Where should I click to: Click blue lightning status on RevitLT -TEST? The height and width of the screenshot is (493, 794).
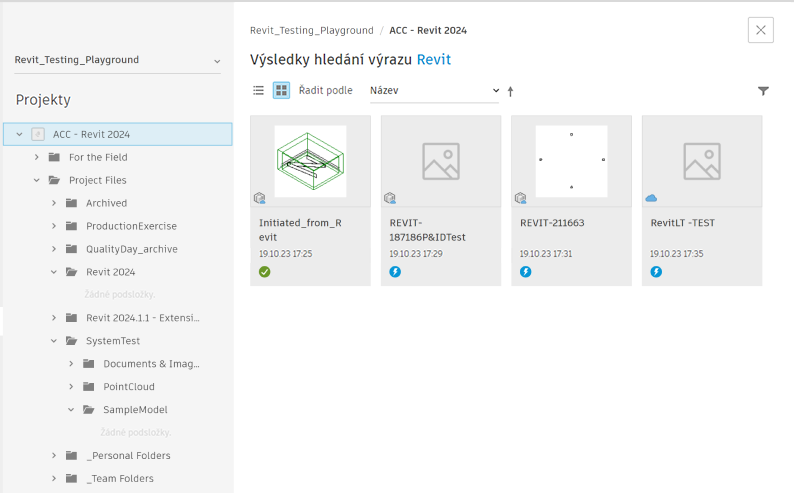[x=656, y=272]
